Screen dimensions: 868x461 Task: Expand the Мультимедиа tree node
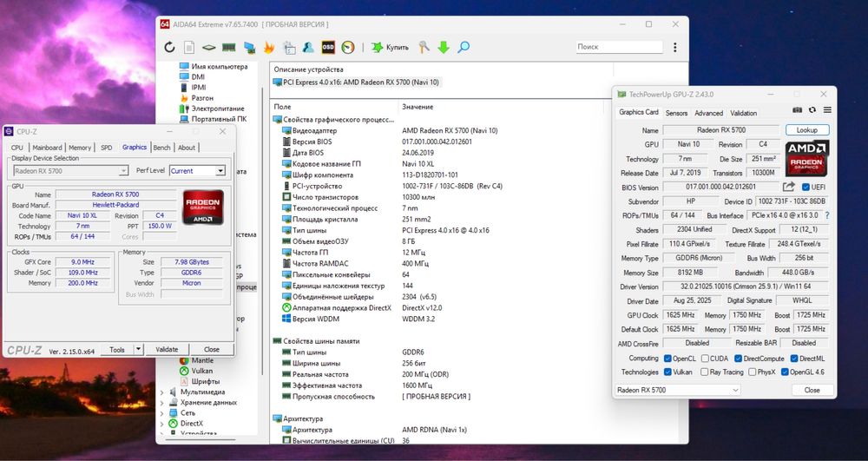pyautogui.click(x=161, y=392)
